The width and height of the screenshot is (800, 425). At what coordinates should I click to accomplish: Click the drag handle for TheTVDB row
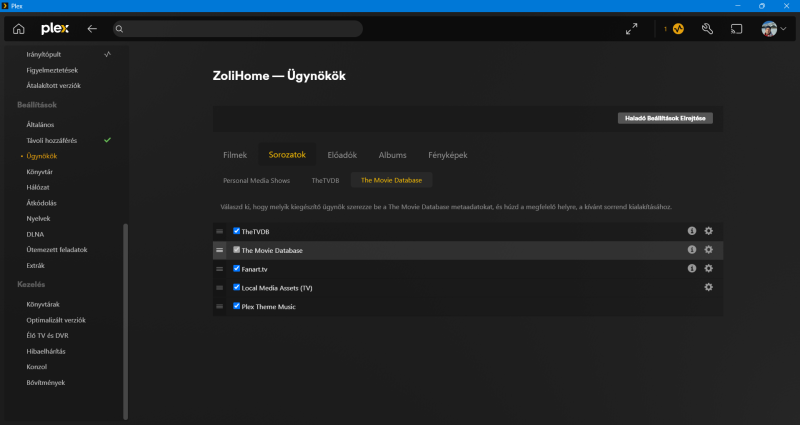[x=219, y=232]
